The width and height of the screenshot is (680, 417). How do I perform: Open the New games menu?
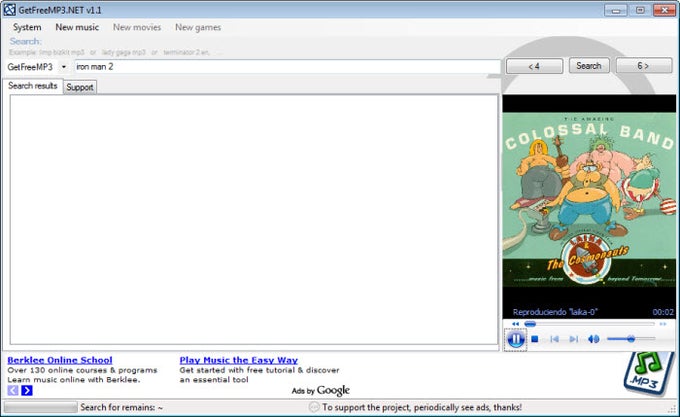tap(198, 27)
